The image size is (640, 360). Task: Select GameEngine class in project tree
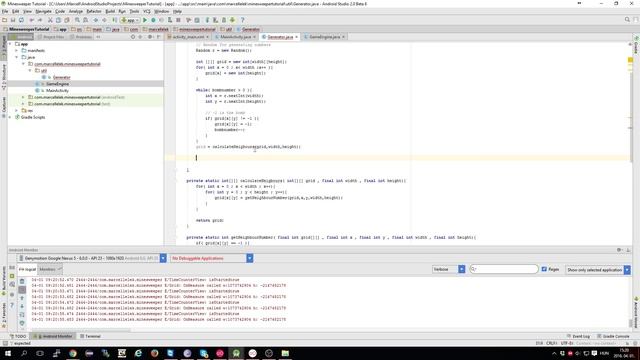click(58, 84)
